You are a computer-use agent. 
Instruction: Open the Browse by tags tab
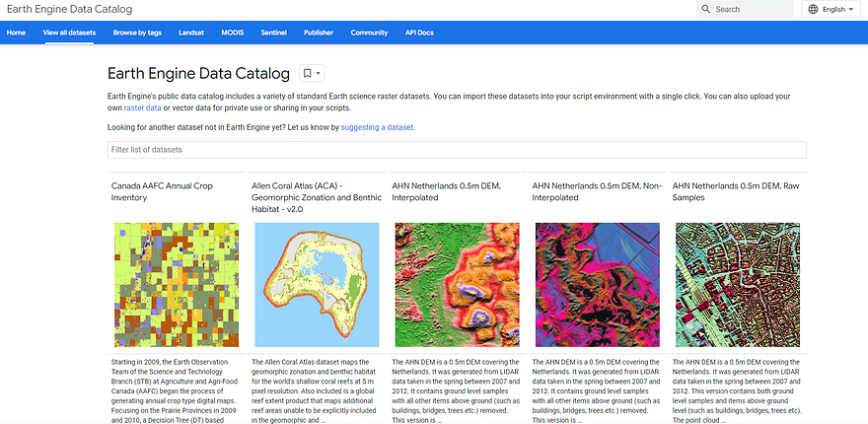(137, 33)
